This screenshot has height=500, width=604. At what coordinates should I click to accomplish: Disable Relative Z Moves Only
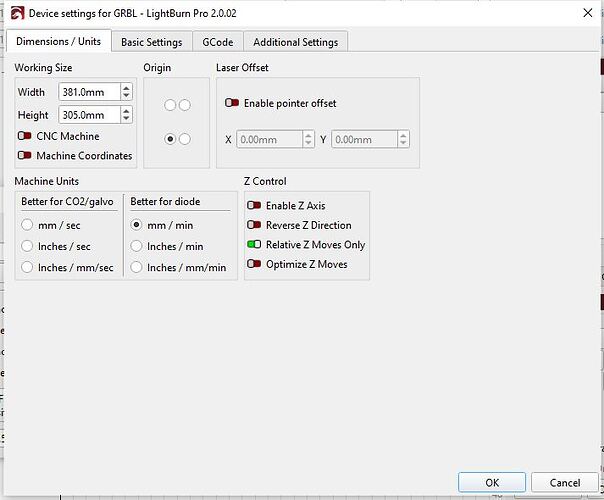pos(254,245)
